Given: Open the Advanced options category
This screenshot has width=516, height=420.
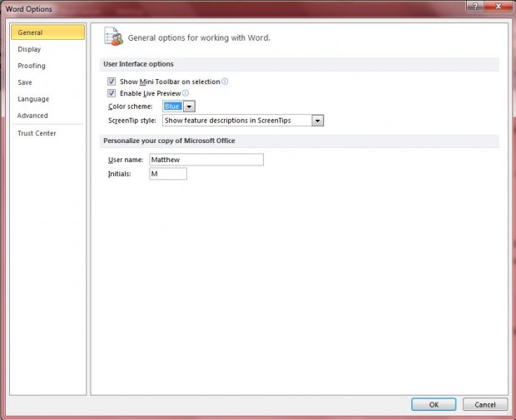Looking at the screenshot, I should click(32, 116).
